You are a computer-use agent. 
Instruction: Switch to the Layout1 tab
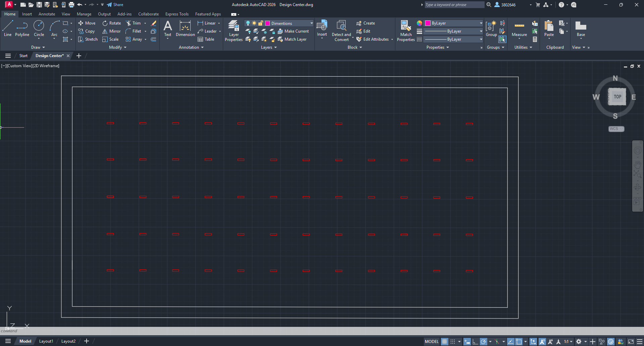(x=46, y=341)
